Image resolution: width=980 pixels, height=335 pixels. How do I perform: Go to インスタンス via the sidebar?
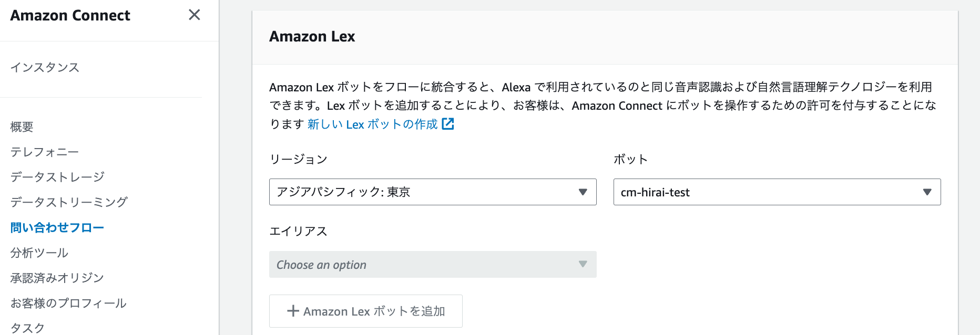45,67
